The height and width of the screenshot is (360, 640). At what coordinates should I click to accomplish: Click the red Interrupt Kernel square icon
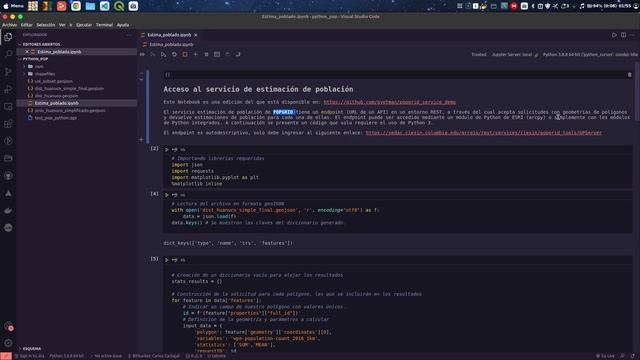tap(185, 54)
